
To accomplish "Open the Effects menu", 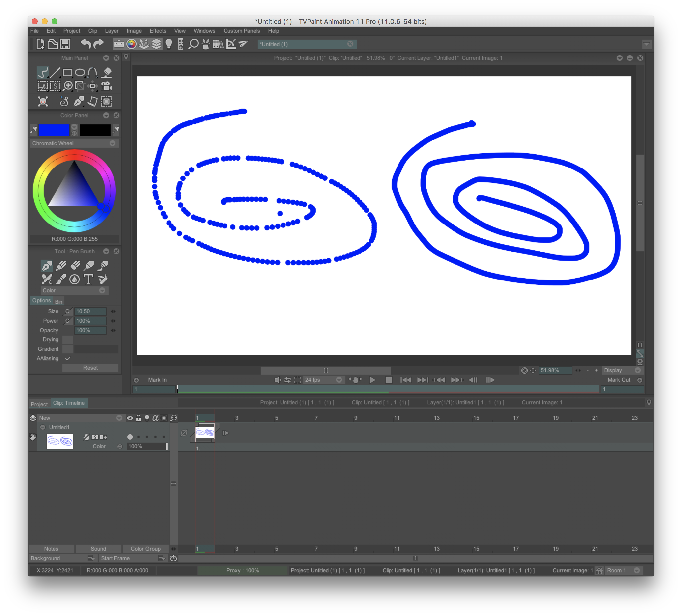I will click(x=158, y=31).
